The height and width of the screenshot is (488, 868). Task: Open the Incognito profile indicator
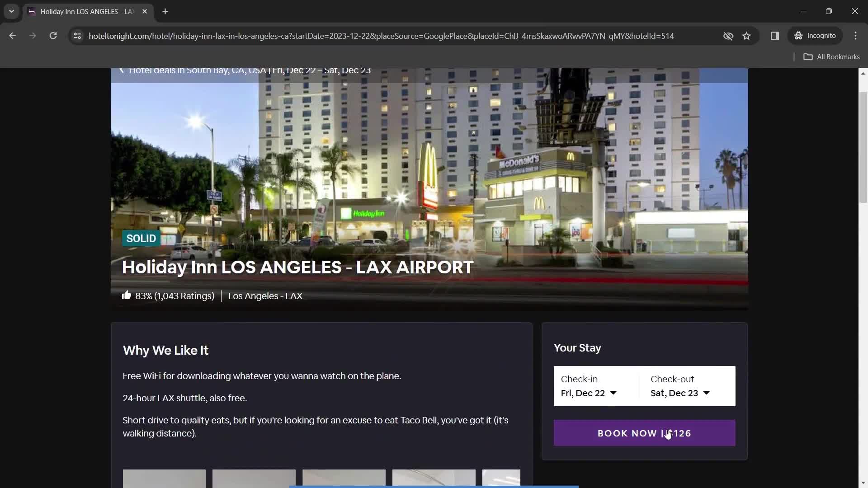(815, 36)
